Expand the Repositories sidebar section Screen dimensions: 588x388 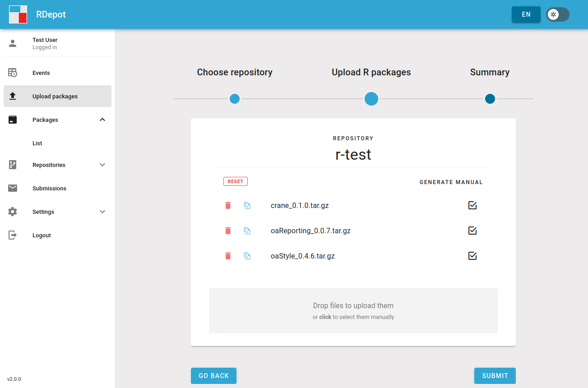(x=102, y=165)
